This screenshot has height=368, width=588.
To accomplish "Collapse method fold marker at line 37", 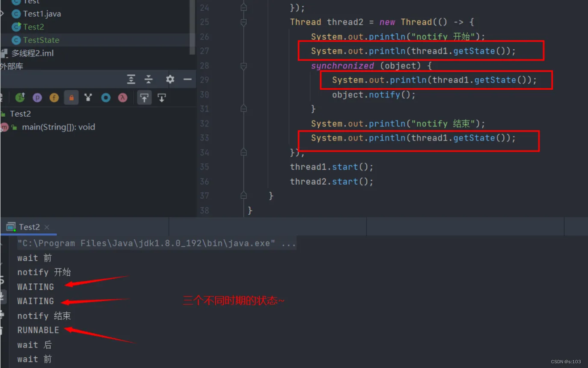I will (244, 196).
